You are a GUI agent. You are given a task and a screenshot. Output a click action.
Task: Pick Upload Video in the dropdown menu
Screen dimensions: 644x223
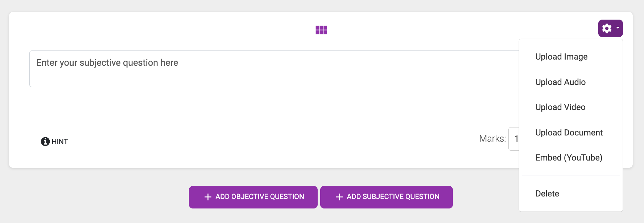click(560, 107)
